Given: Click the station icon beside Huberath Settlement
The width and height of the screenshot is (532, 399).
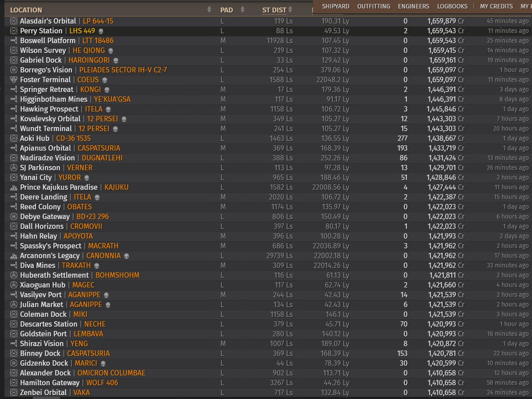Looking at the screenshot, I should click(14, 275).
